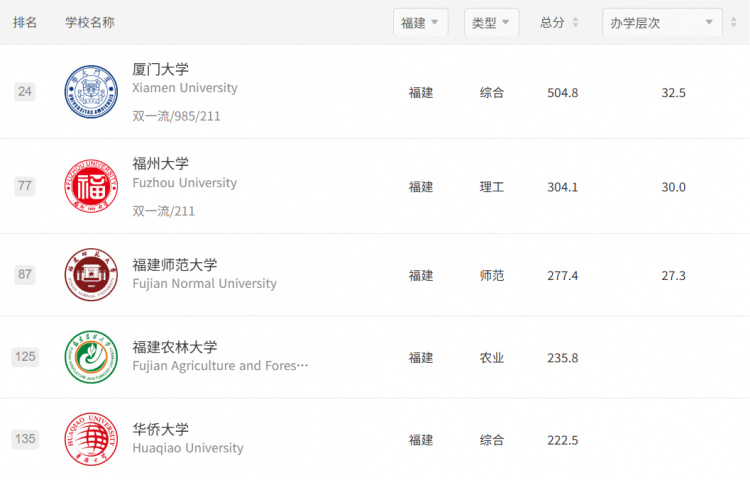Viewport: 750px width, 480px height.
Task: Sort by 总分 using sort arrows
Action: [575, 22]
